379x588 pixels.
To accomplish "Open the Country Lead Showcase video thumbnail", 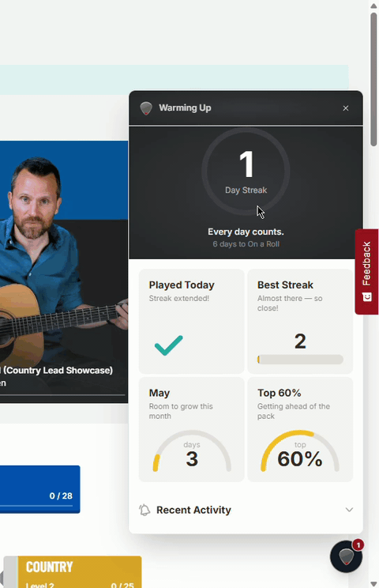I will [x=64, y=272].
